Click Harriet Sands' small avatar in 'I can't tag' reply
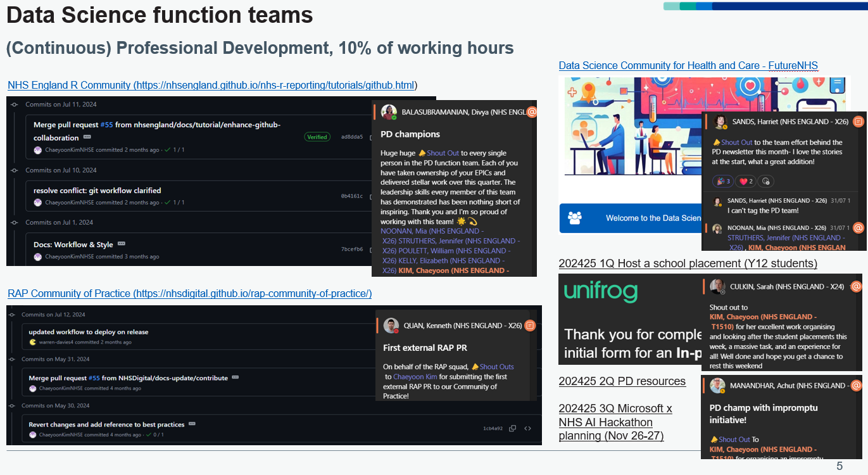868x475 pixels. pyautogui.click(x=717, y=201)
